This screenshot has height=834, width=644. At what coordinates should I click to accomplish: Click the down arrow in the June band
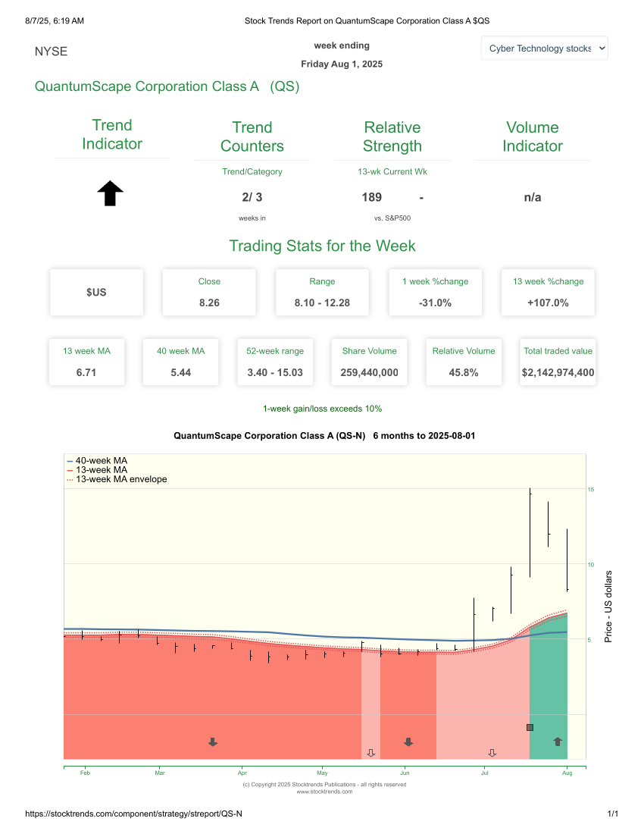408,742
